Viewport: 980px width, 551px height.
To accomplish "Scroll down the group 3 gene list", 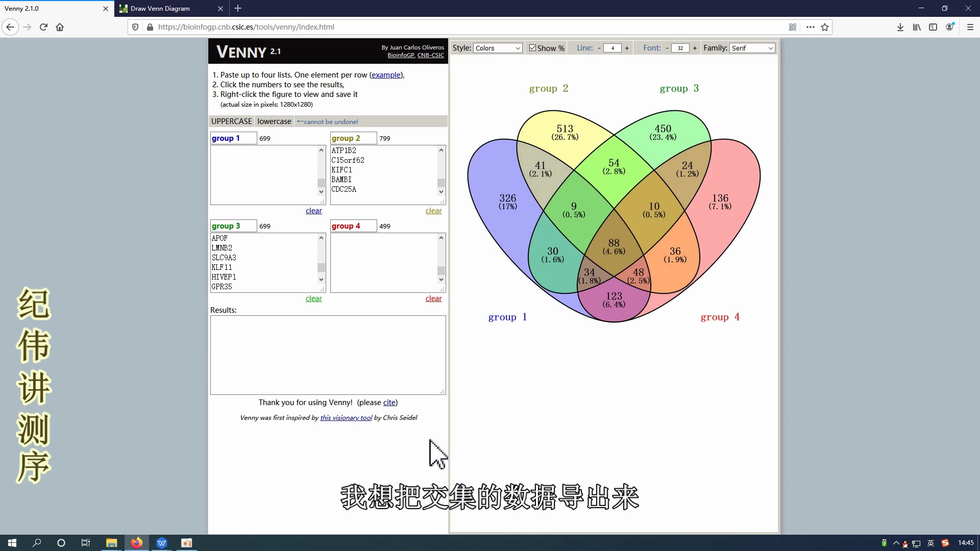I will 322,279.
